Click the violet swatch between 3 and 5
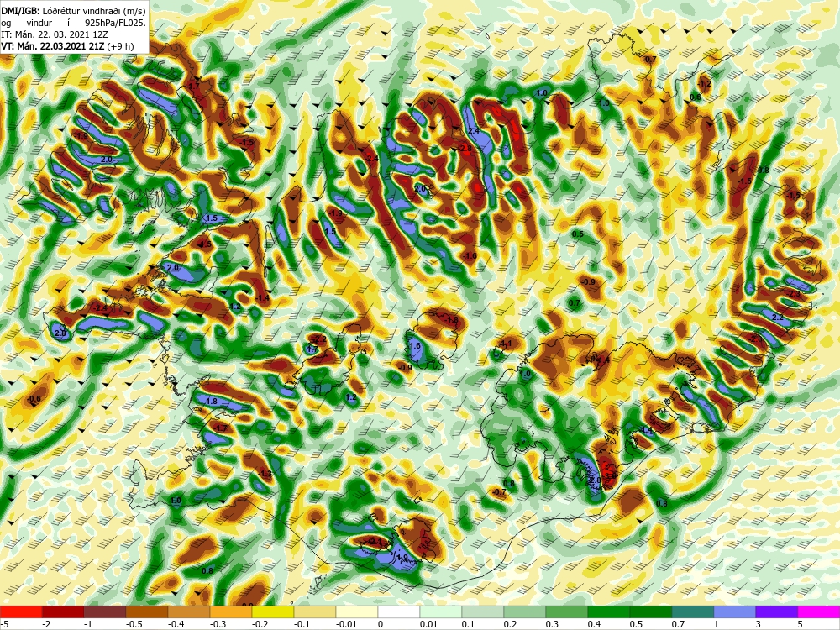This screenshot has height=630, width=840. (x=777, y=612)
